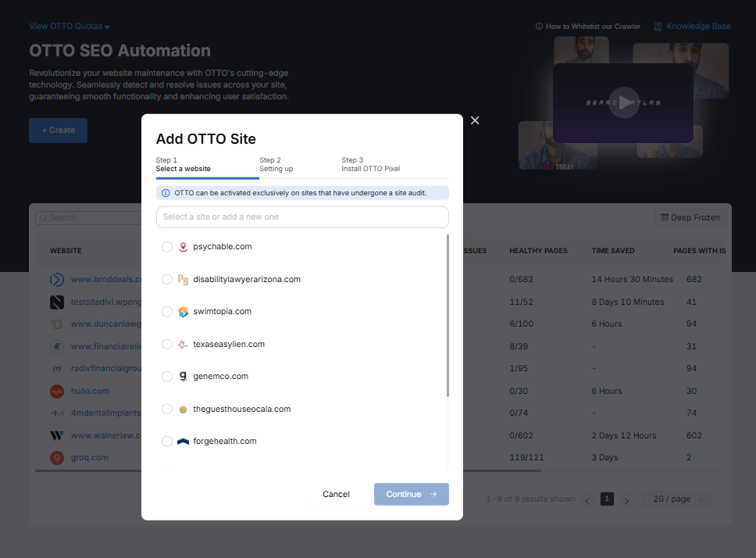The image size is (756, 558).
Task: Focus the Select a site input field
Action: point(302,217)
